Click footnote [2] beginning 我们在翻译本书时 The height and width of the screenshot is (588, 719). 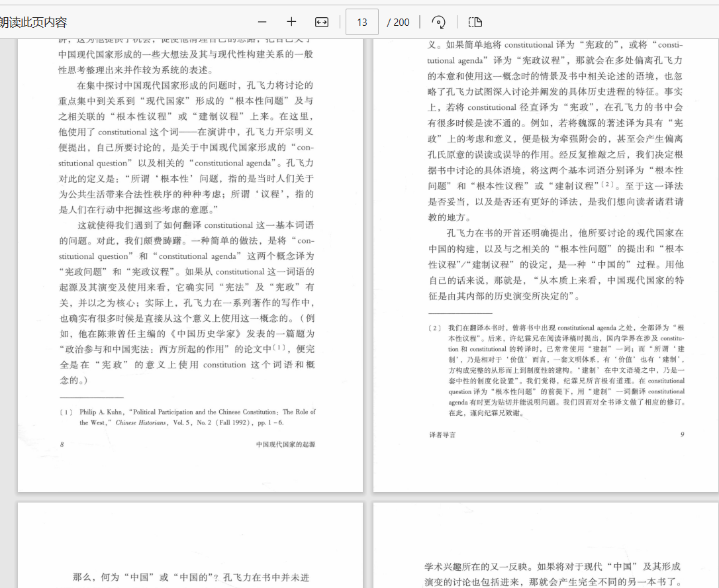pyautogui.click(x=556, y=370)
